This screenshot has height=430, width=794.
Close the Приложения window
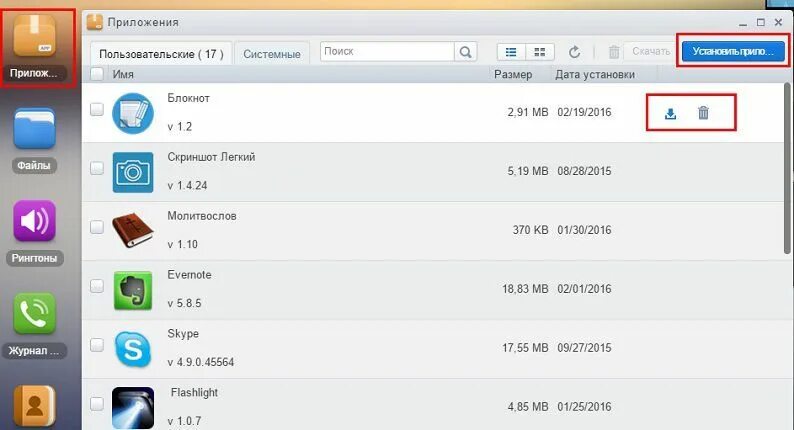[x=778, y=22]
